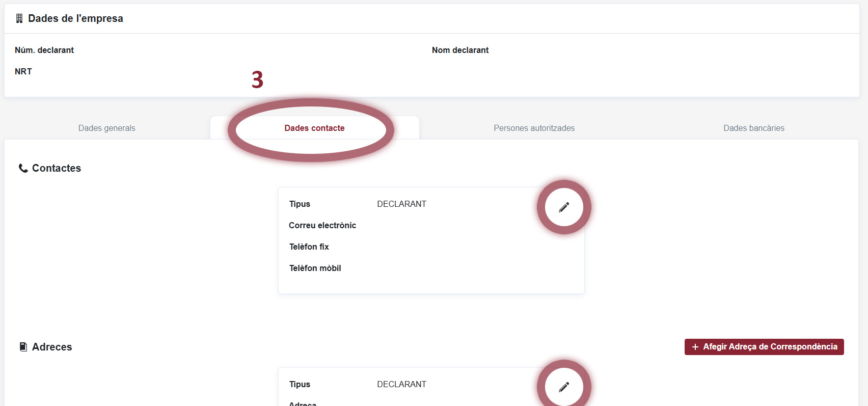Edit the Adreces card with the pencil icon

564,387
